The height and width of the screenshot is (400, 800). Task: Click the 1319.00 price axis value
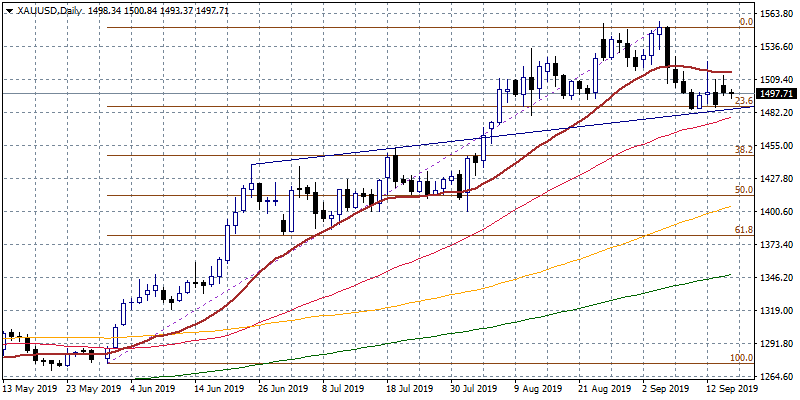(x=777, y=311)
